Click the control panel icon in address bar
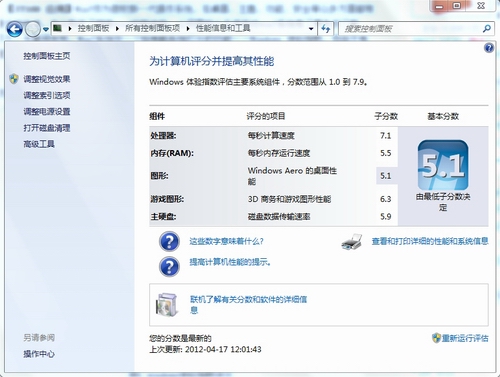 pos(58,28)
